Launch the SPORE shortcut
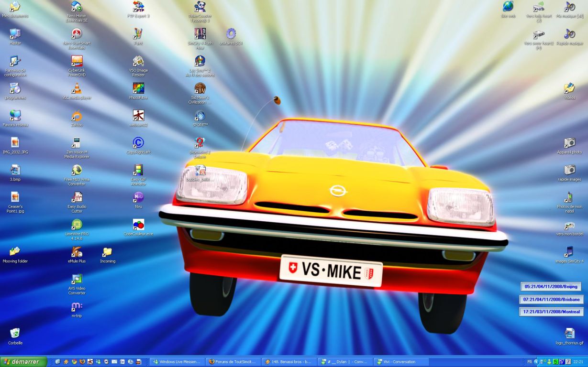 200,116
